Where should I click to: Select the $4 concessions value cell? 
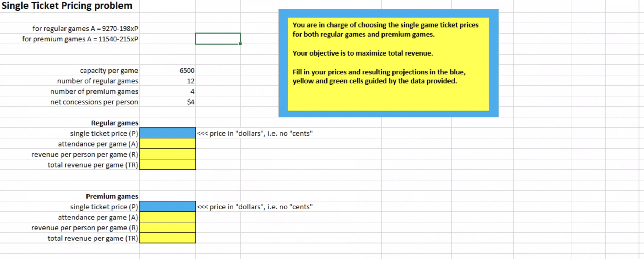pos(168,102)
